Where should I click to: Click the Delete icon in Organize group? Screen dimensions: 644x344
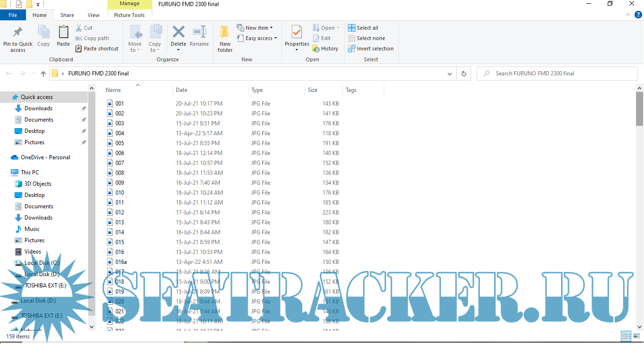pos(178,33)
